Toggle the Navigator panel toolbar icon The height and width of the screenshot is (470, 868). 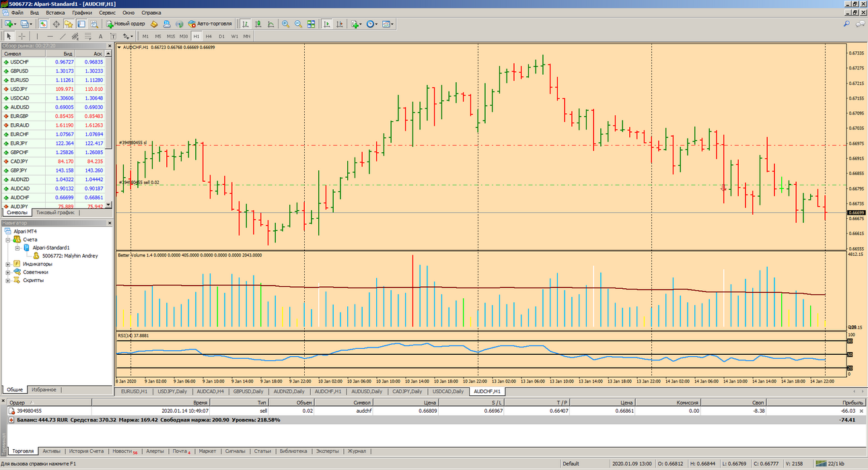[x=68, y=24]
